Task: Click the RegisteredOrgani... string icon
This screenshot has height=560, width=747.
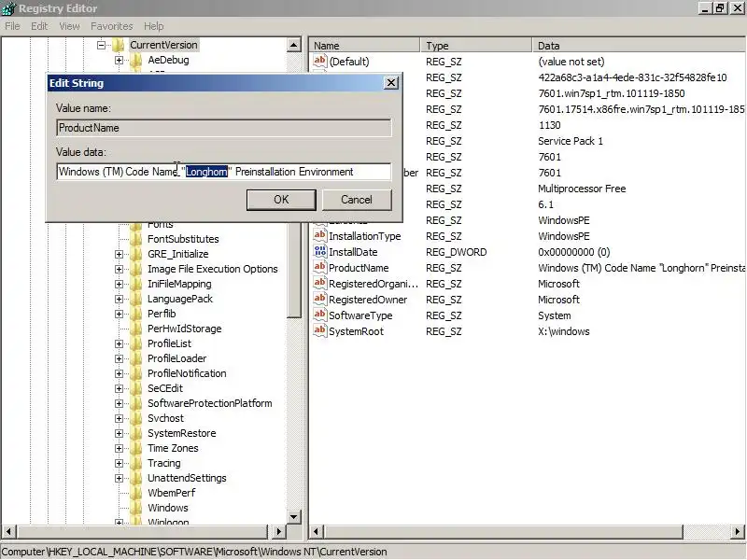Action: (x=319, y=283)
